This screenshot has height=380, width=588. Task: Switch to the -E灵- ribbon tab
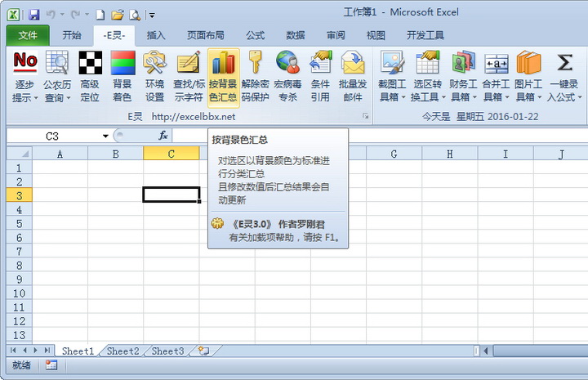point(114,35)
